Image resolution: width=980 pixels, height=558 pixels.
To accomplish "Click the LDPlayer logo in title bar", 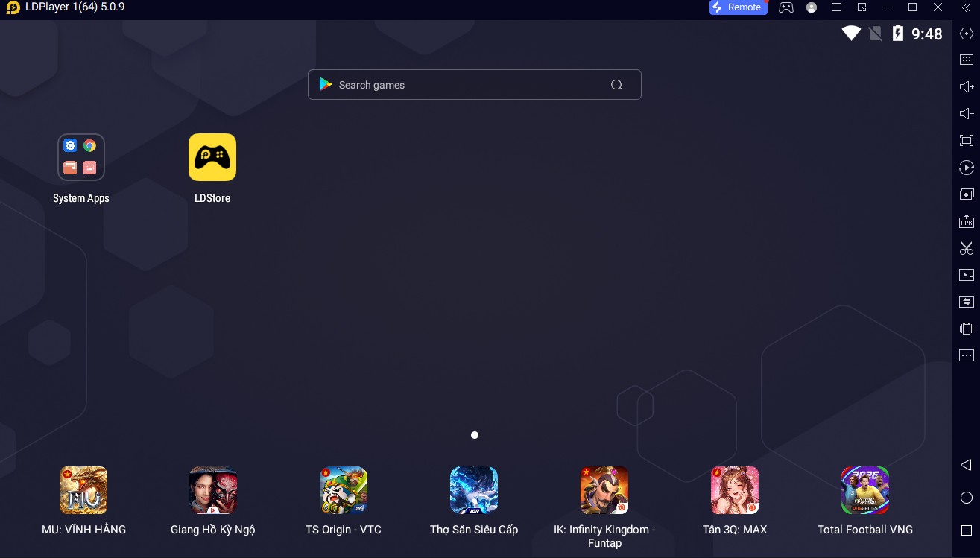I will point(13,7).
